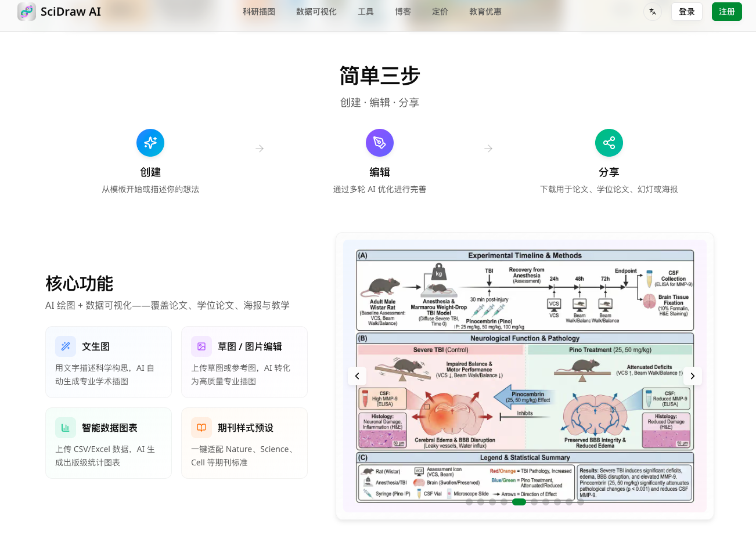Click the 文字图 magic wand icon
756x553 pixels.
click(x=66, y=346)
